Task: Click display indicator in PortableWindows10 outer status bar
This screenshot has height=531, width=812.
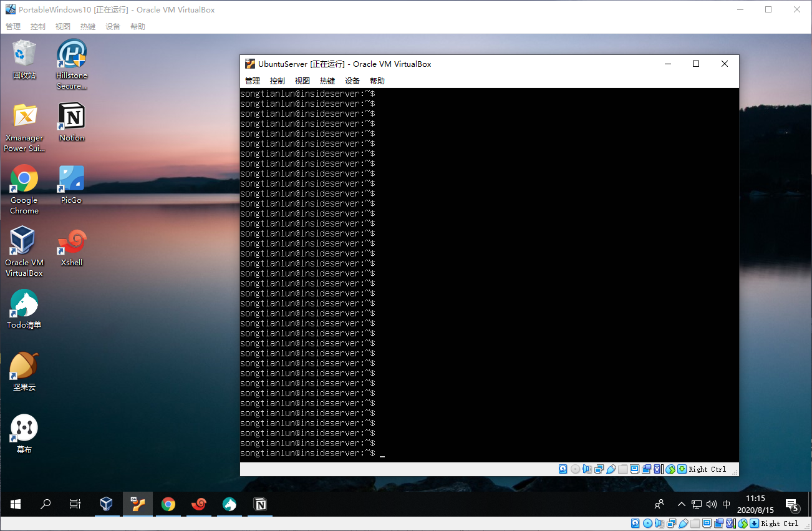Action: pyautogui.click(x=707, y=523)
